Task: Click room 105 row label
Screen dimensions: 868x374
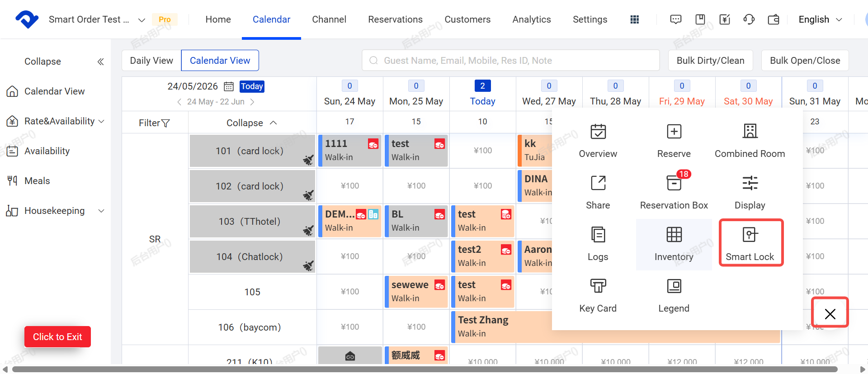Action: coord(252,292)
